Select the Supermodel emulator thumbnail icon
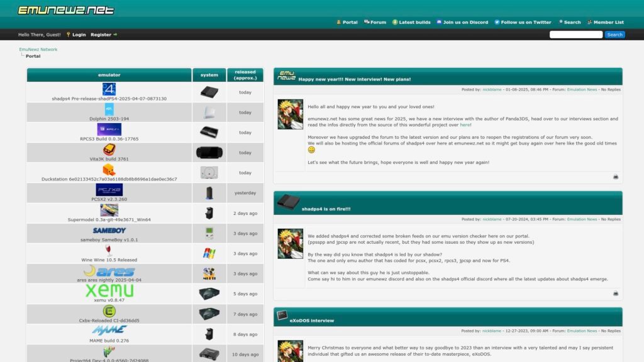The image size is (644, 362). click(109, 210)
